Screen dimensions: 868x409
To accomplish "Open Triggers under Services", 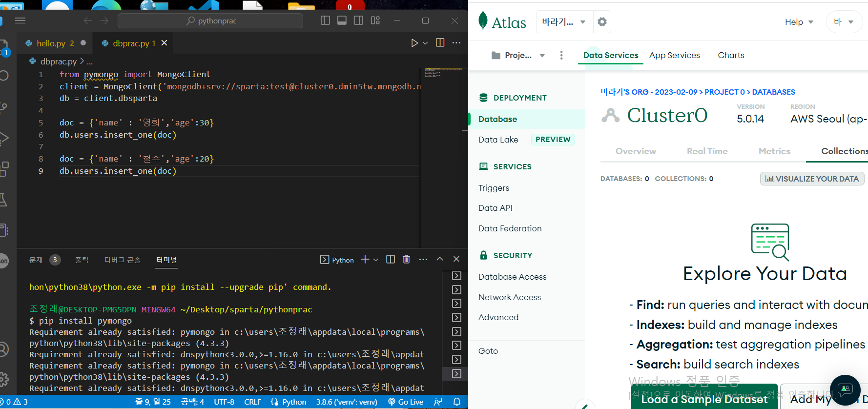I will 494,188.
